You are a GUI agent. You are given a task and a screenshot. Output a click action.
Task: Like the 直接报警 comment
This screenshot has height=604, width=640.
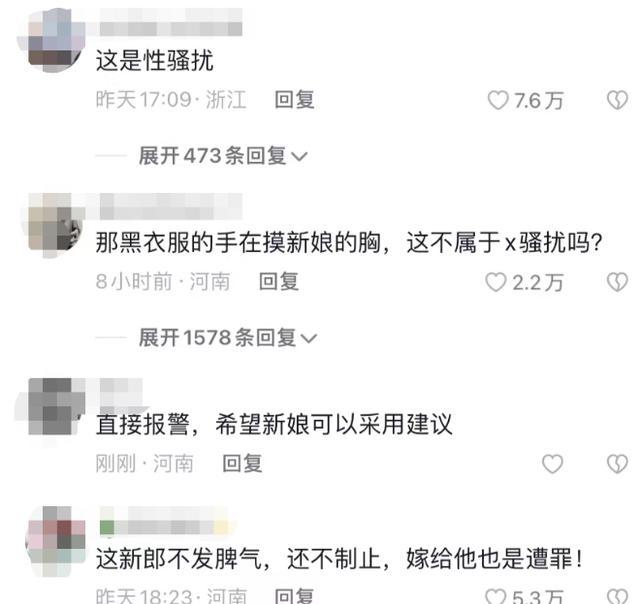pyautogui.click(x=552, y=464)
